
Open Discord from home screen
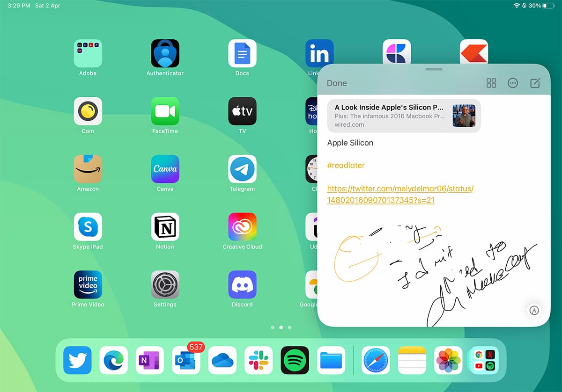242,284
